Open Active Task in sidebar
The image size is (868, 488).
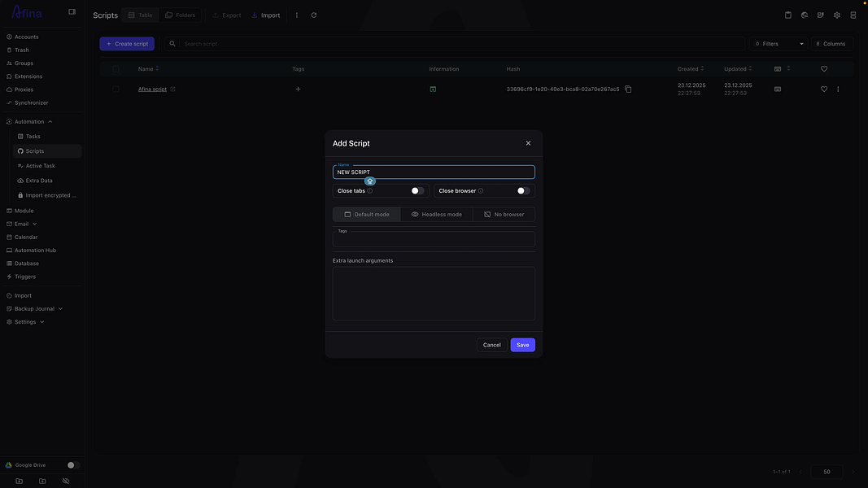47,166
